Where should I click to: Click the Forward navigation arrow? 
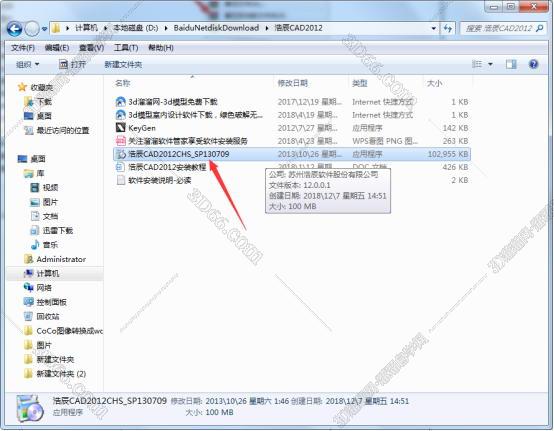(32, 29)
